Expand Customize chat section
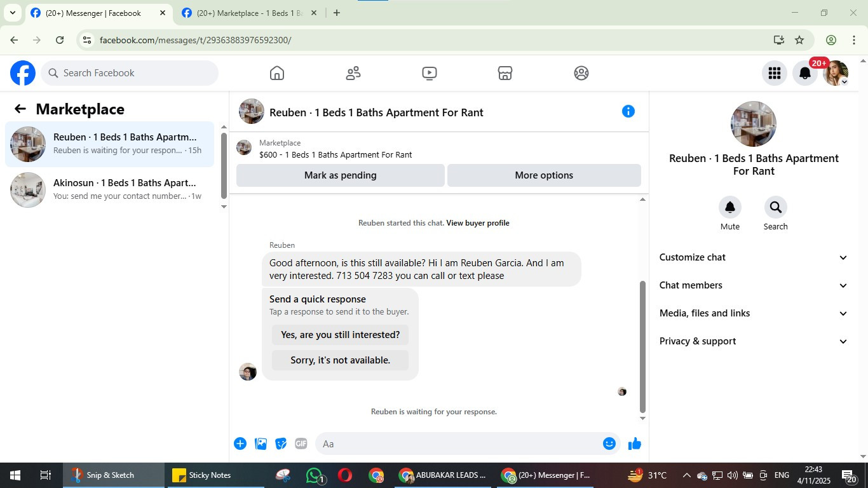868x488 pixels. [754, 257]
